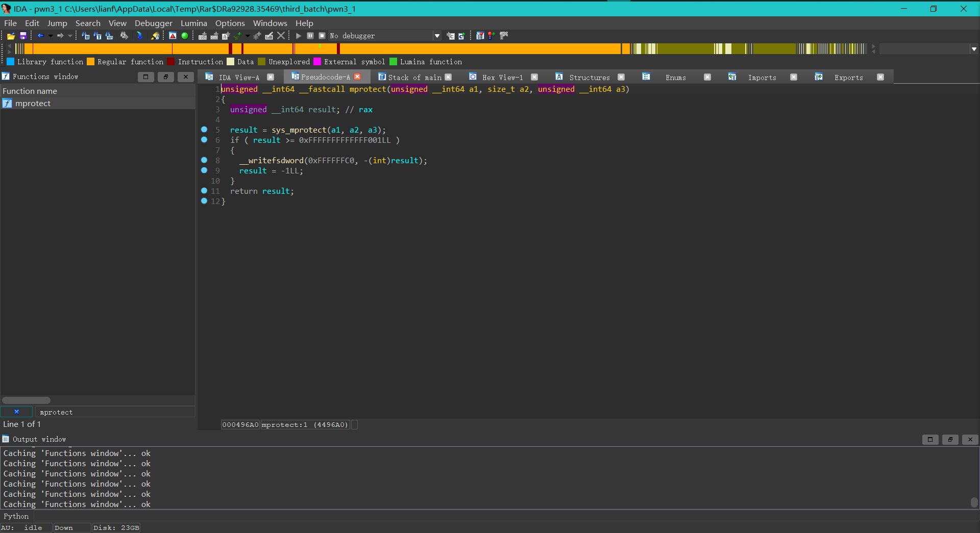
Task: Click the search next code binoculars icon
Action: (x=86, y=36)
